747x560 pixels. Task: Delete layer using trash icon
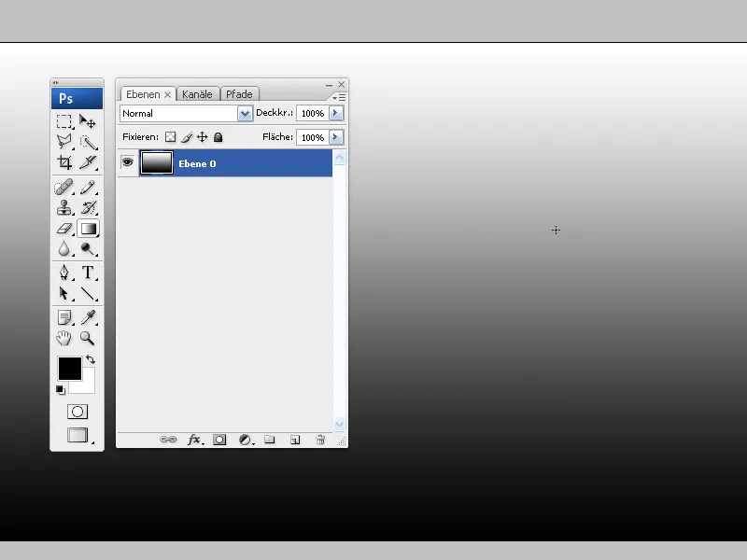tap(319, 440)
